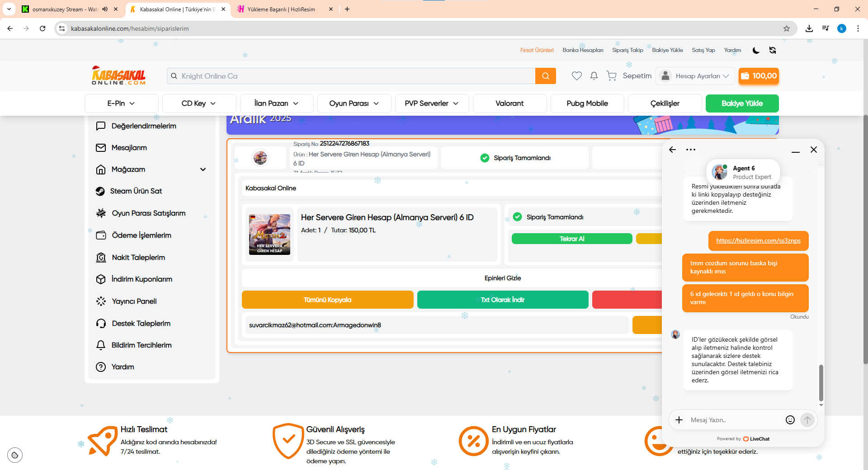Focus the Knight Online search field
Viewport: 868px width, 470px height.
(x=351, y=76)
